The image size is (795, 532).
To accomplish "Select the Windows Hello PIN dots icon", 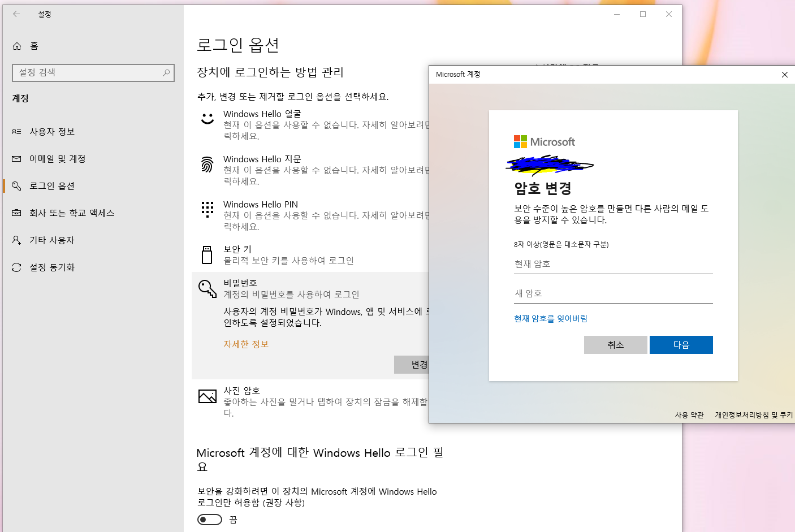I will coord(208,210).
